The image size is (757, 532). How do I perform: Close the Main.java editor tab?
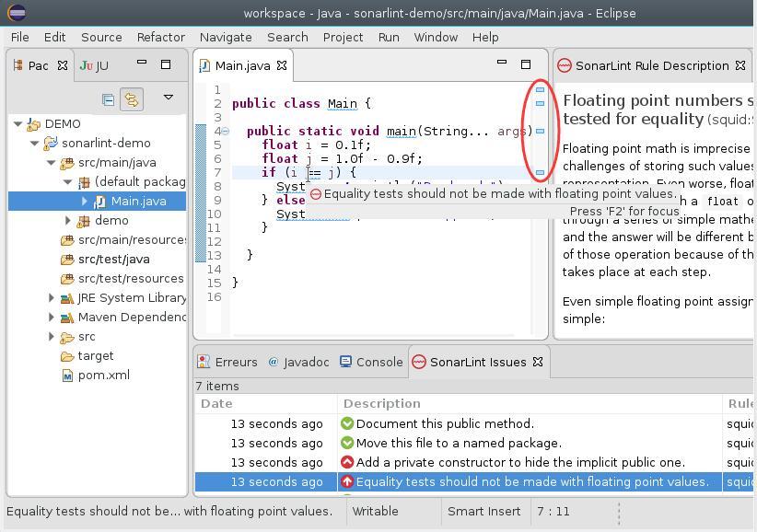[x=282, y=65]
